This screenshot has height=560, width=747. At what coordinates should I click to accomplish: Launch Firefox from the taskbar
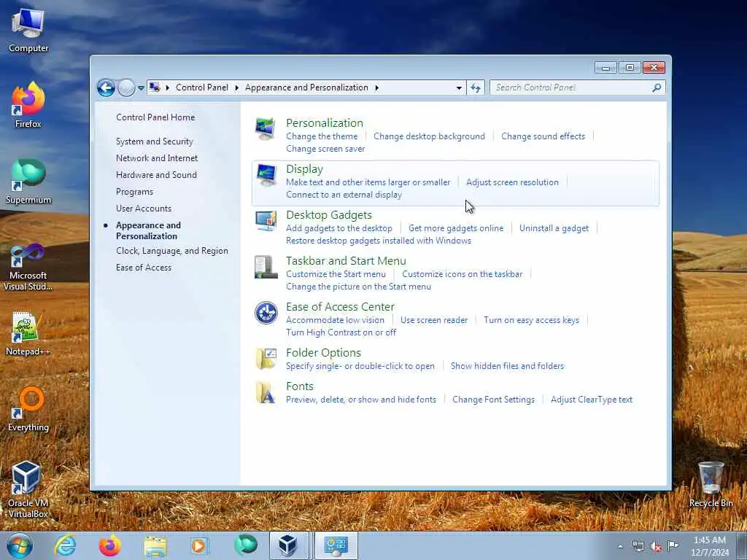point(109,545)
